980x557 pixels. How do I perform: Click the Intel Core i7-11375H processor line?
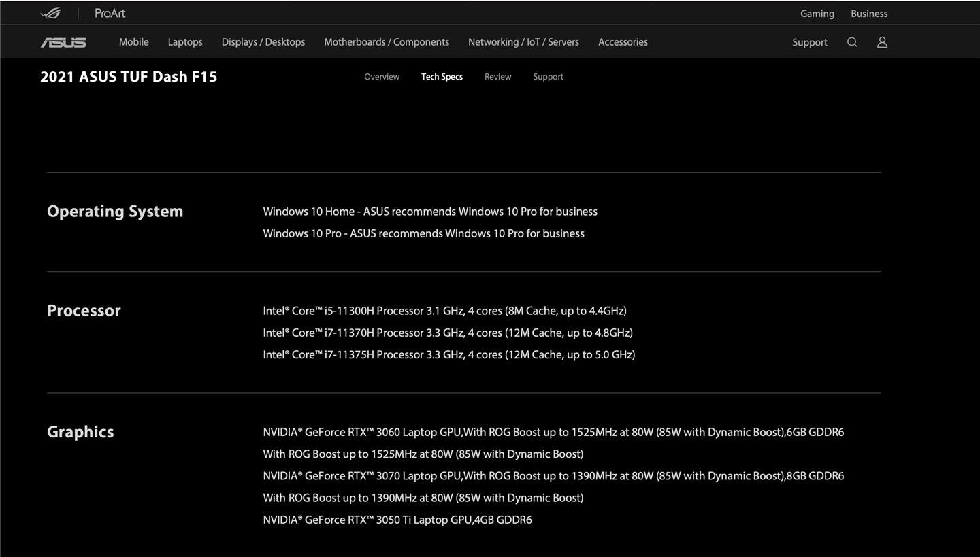click(448, 354)
